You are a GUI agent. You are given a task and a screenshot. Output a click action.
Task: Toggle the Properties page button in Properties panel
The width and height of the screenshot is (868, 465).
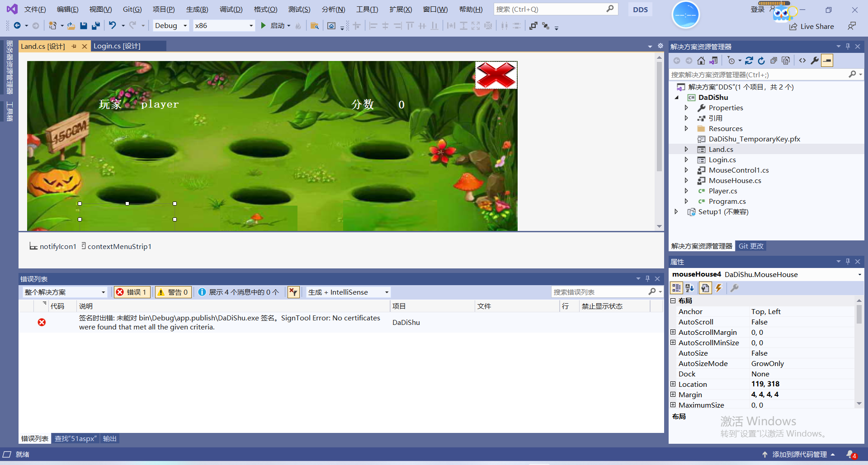click(705, 288)
